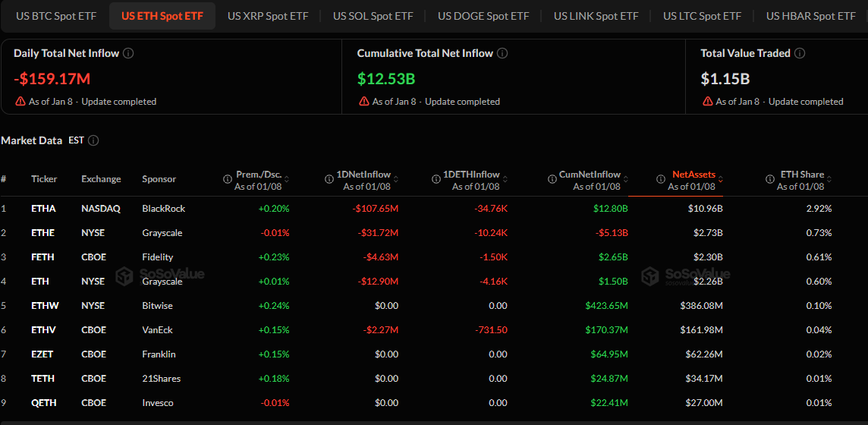Image resolution: width=868 pixels, height=425 pixels.
Task: Toggle NetAssets column sort arrows
Action: coord(721,180)
